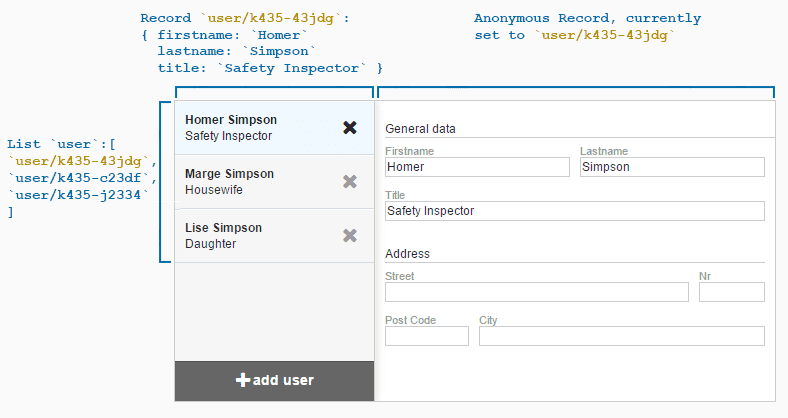Click the plus icon in add user

point(243,380)
